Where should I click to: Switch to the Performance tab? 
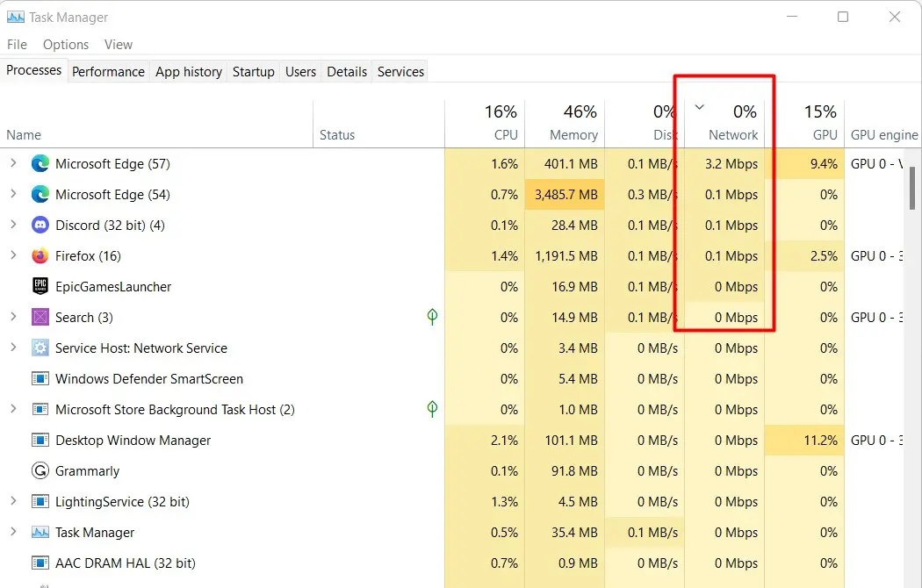click(x=108, y=71)
